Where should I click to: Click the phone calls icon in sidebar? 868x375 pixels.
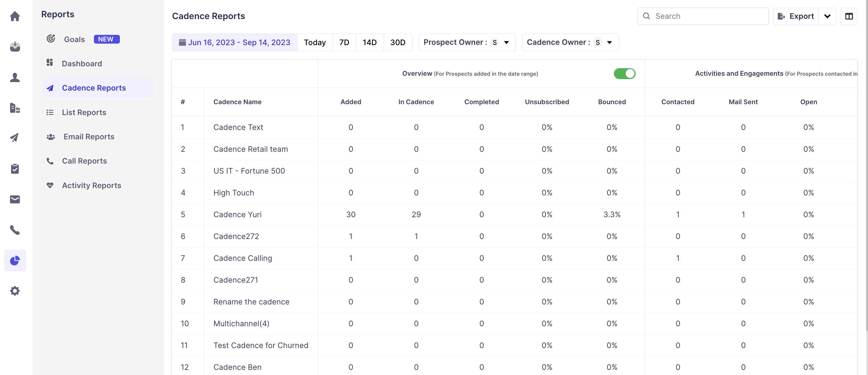[x=15, y=230]
